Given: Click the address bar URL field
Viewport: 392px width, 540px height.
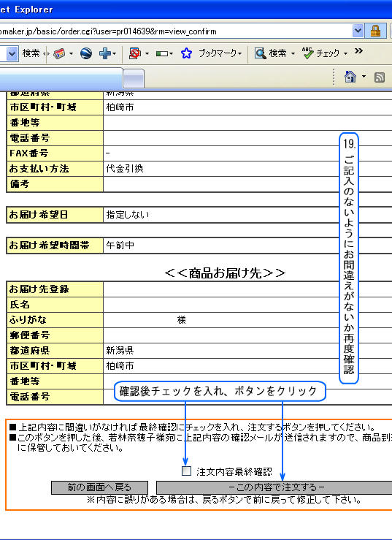Looking at the screenshot, I should tap(175, 31).
